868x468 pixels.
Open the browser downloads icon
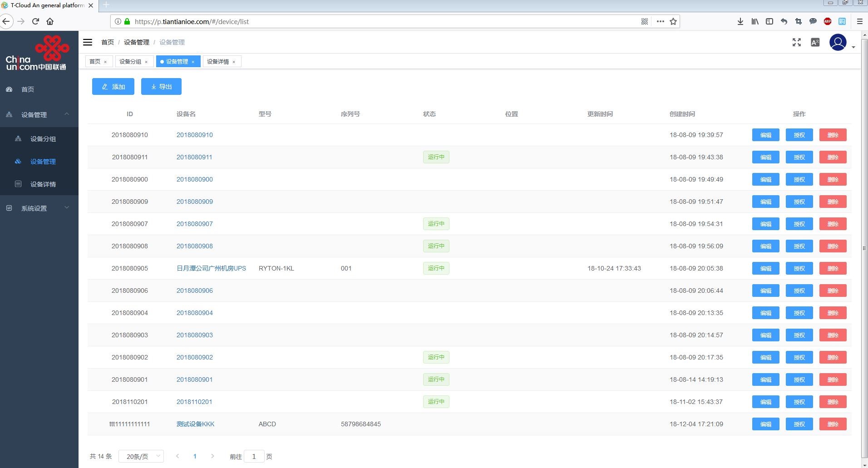[740, 21]
